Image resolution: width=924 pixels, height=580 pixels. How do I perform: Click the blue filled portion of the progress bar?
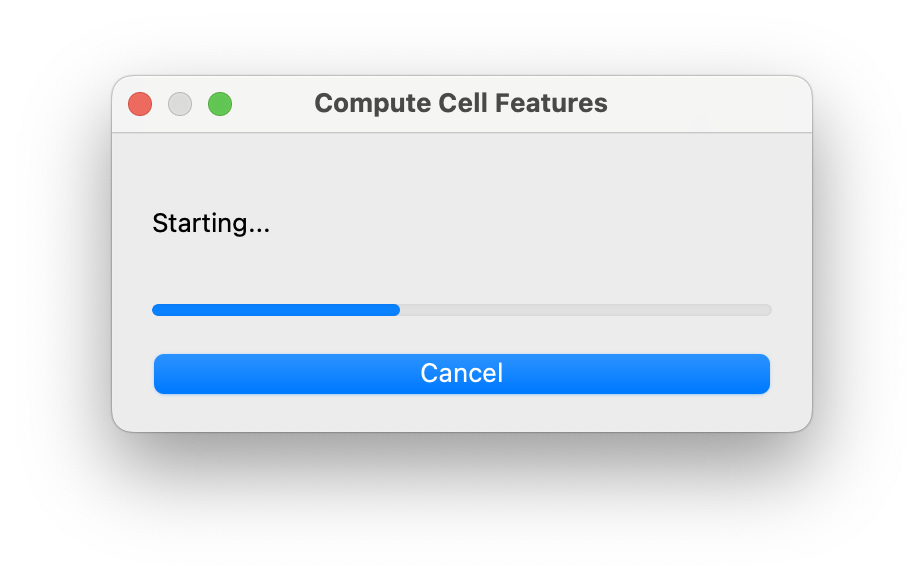click(x=275, y=309)
